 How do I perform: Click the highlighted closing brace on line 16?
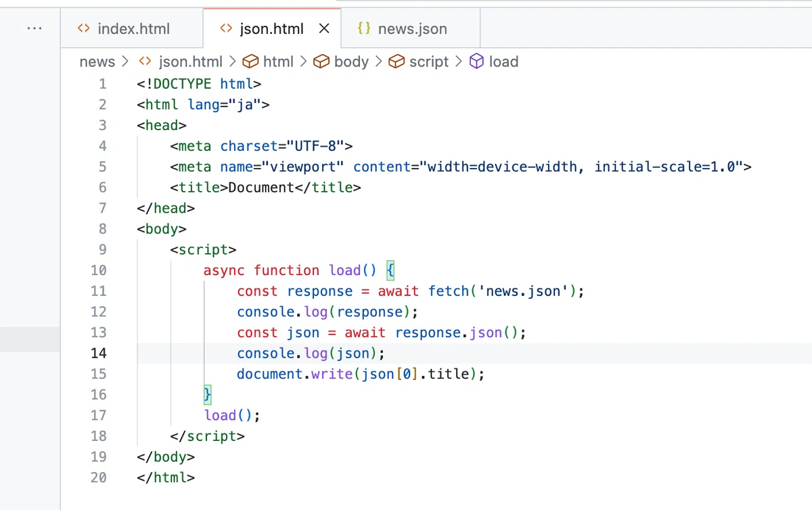208,394
